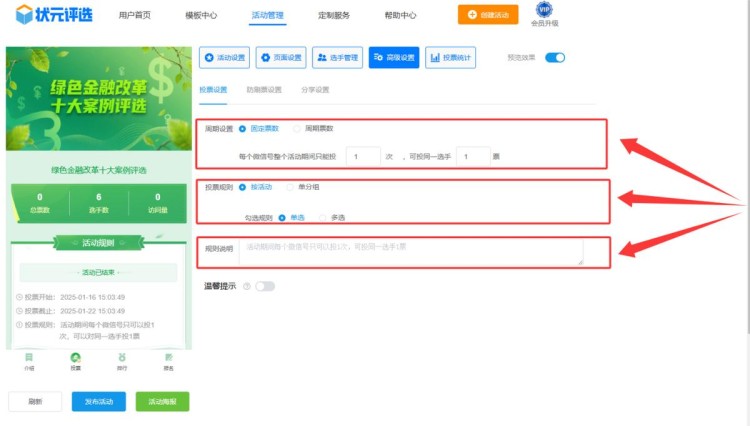
Task: Click the 规则说明 text area
Action: point(410,252)
